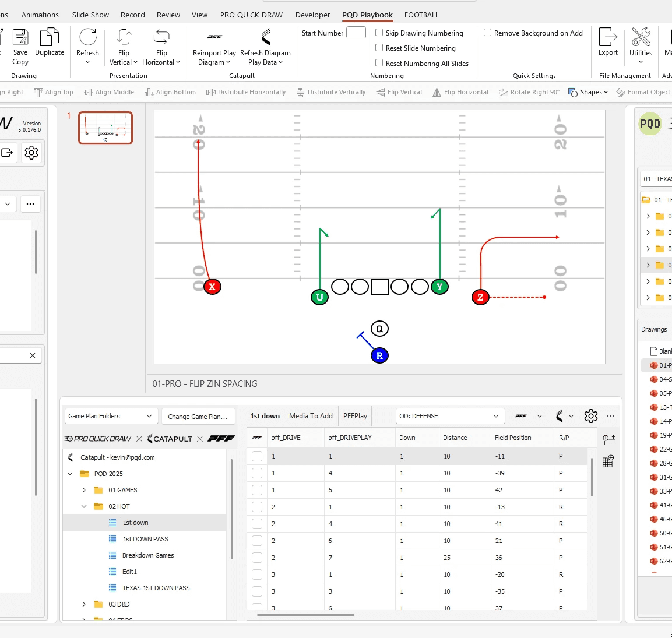Open the PRO QUICK DRAW ribbon tab
The width and height of the screenshot is (672, 638).
251,15
